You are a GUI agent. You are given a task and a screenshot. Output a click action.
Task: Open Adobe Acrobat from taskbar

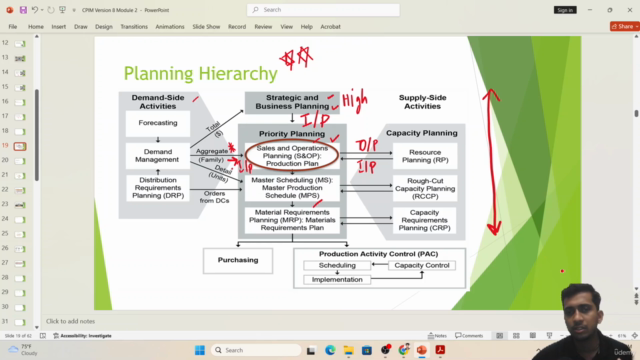(440, 350)
